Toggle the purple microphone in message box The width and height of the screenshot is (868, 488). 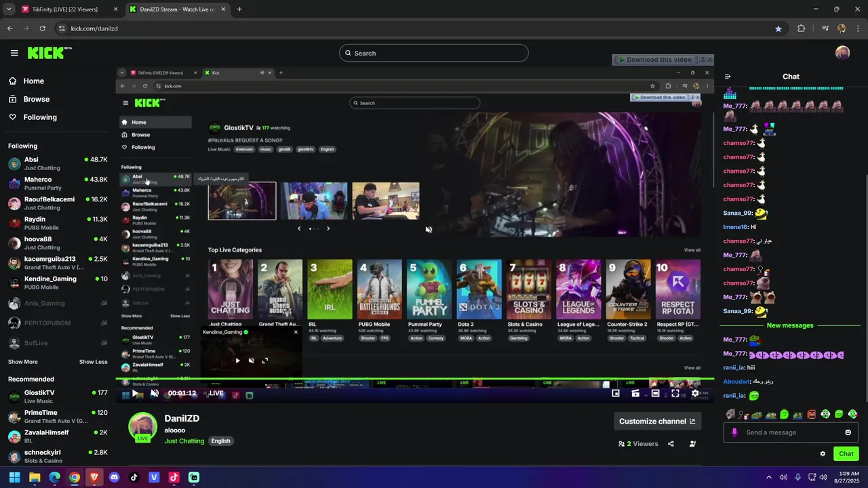[734, 432]
